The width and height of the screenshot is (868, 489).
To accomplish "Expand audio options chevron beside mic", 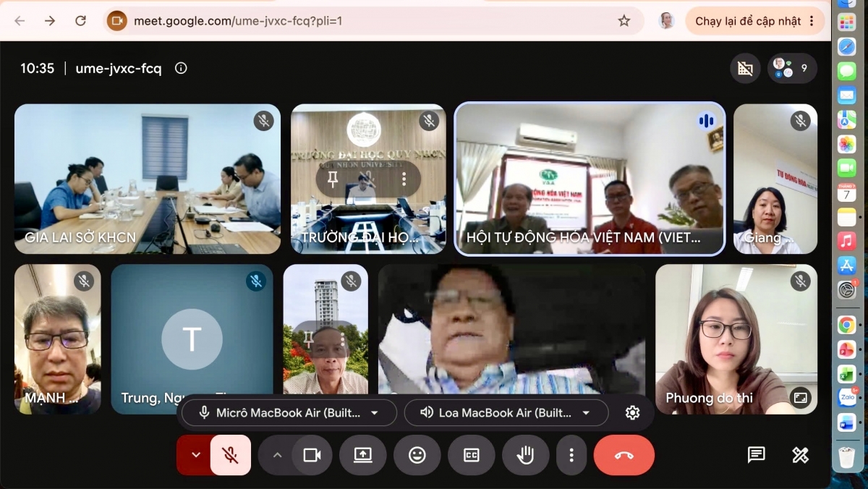I will tap(195, 455).
